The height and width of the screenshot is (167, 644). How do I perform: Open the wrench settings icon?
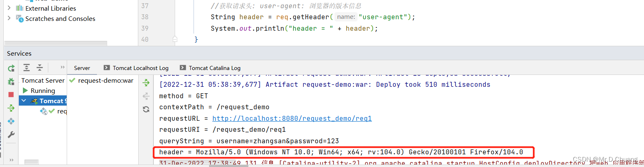click(x=11, y=135)
